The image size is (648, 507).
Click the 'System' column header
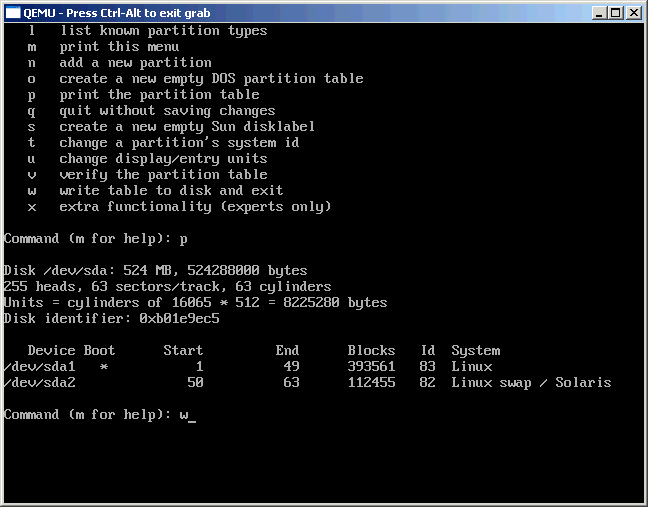[x=475, y=351]
